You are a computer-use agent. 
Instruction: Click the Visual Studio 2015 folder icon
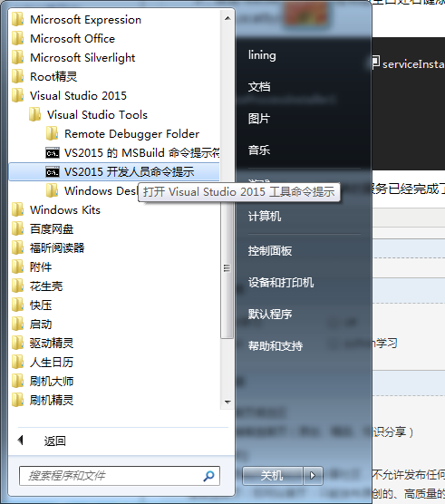(17, 95)
